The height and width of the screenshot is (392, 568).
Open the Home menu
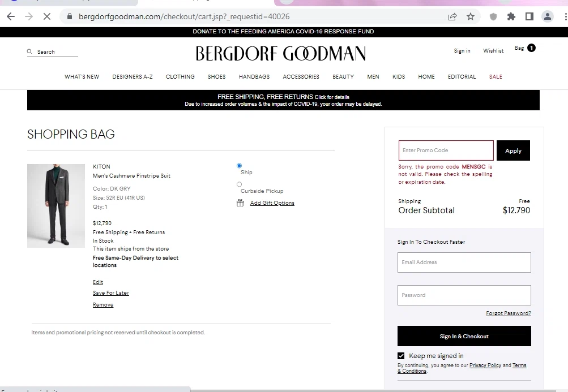(x=426, y=77)
